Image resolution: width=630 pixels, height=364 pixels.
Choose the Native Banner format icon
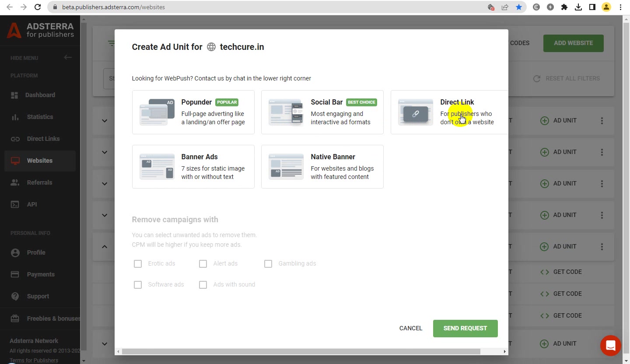[286, 167]
